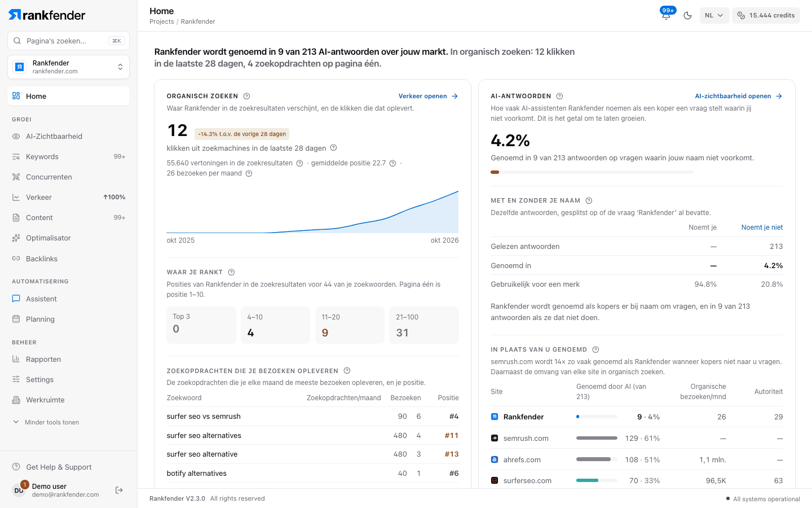Click help icon next to Organisch zoeken
The height and width of the screenshot is (508, 812).
[246, 96]
